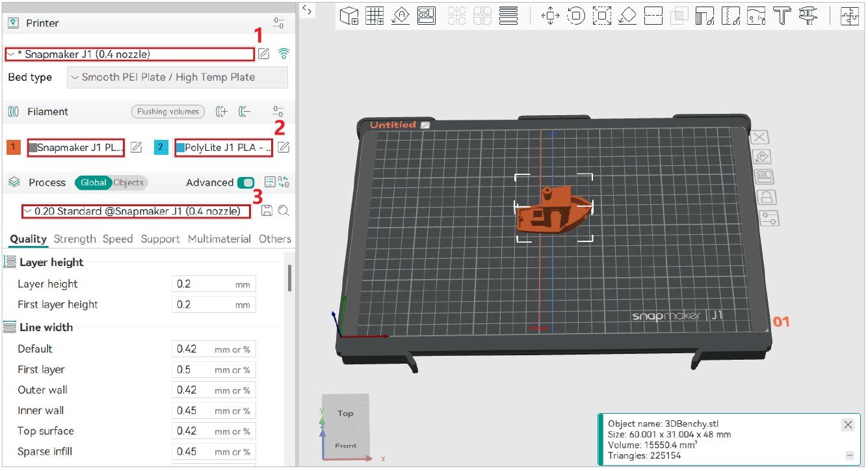868x471 pixels.
Task: Edit filament 2 PolyLite preset
Action: (283, 148)
